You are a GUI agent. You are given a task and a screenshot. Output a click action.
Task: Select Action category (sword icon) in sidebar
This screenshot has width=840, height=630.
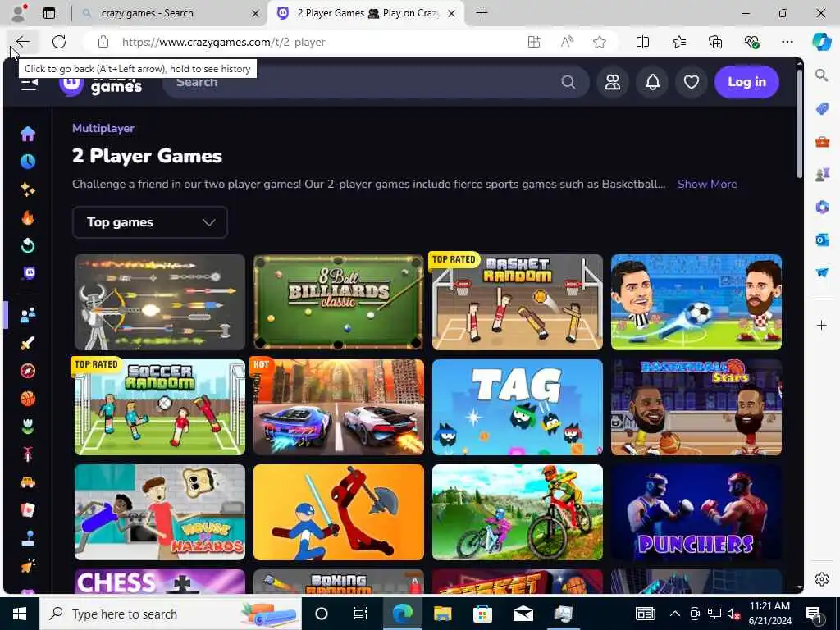tap(28, 343)
